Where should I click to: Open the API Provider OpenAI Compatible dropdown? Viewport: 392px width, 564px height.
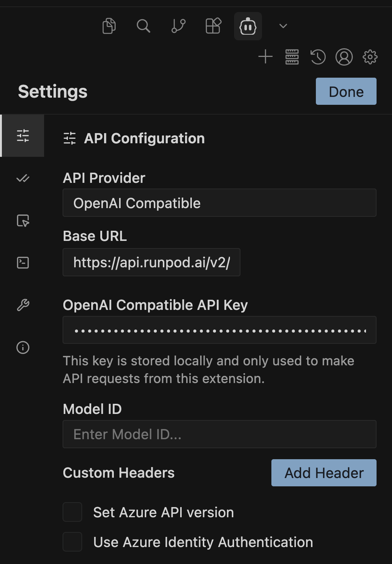tap(219, 203)
